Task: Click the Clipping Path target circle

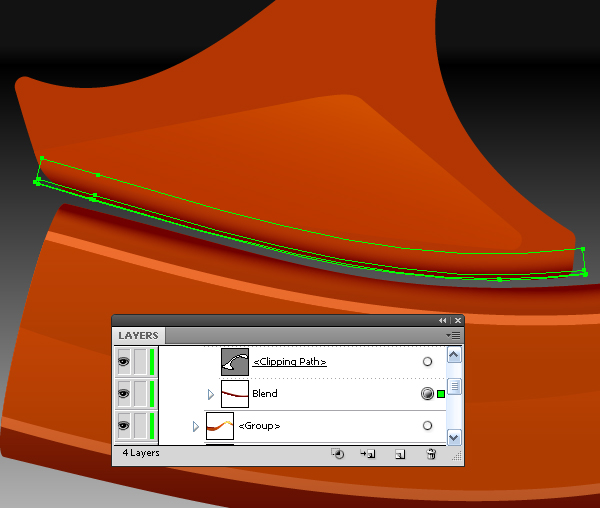Action: tap(427, 361)
